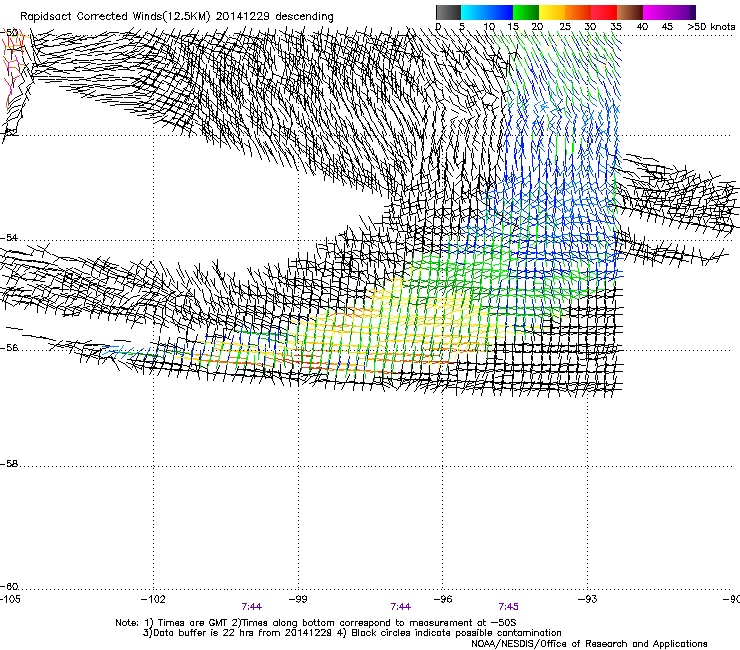Click the '>50 knots' legend label
740x650 pixels.
pos(711,27)
